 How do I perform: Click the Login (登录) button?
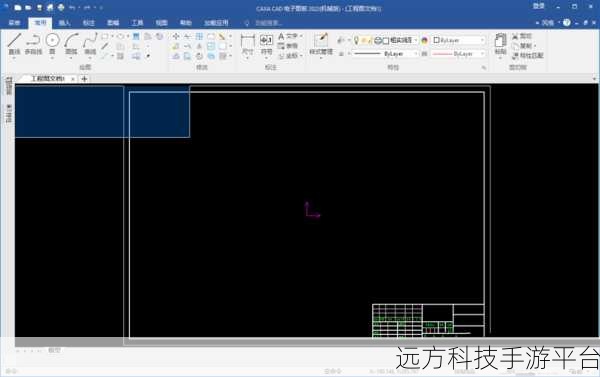click(539, 7)
